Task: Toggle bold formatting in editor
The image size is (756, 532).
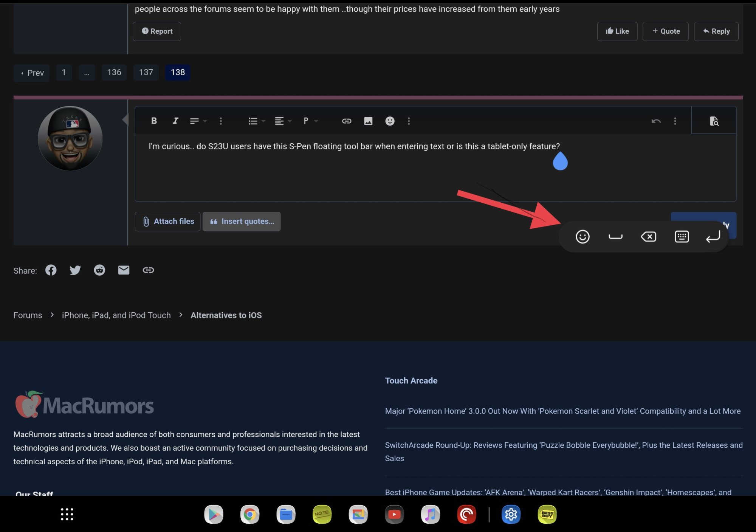Action: pos(154,121)
